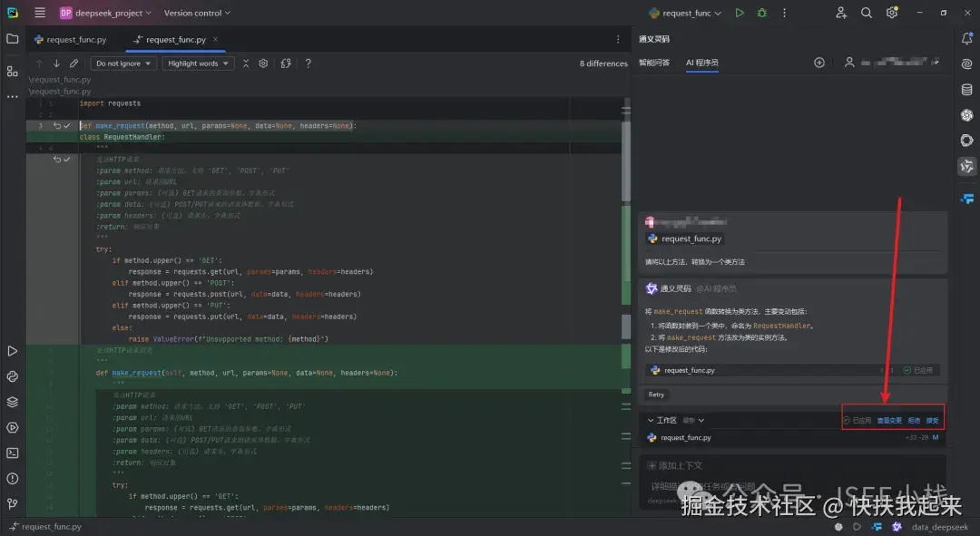
Task: Open the Do not ignore dropdown
Action: point(123,63)
